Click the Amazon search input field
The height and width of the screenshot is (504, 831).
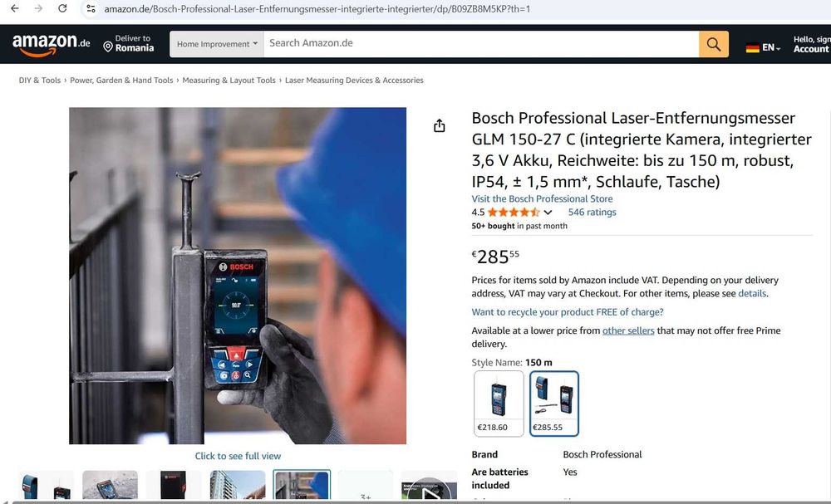tap(481, 44)
